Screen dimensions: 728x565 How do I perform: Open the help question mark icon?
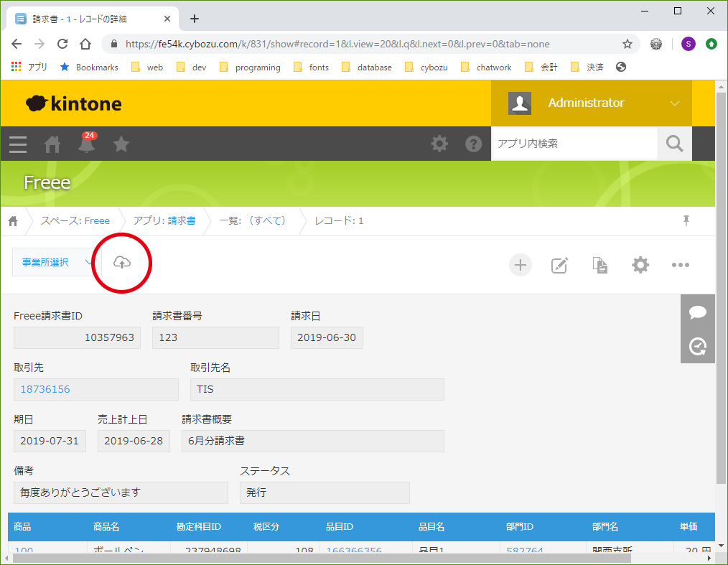point(474,144)
